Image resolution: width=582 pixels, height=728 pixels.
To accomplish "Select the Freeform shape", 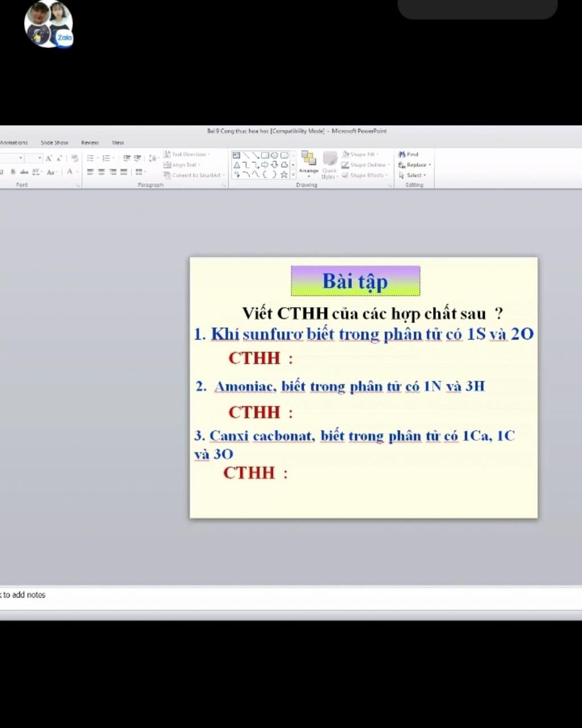I will [x=284, y=165].
